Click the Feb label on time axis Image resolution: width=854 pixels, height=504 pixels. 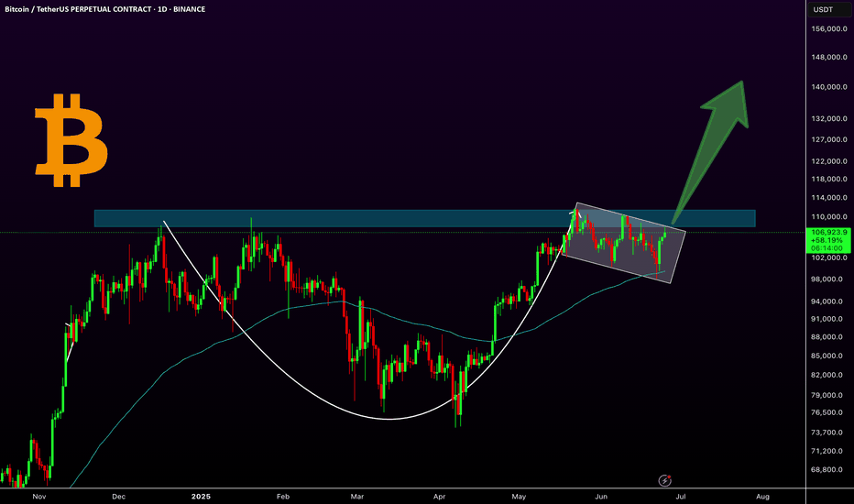pos(282,497)
